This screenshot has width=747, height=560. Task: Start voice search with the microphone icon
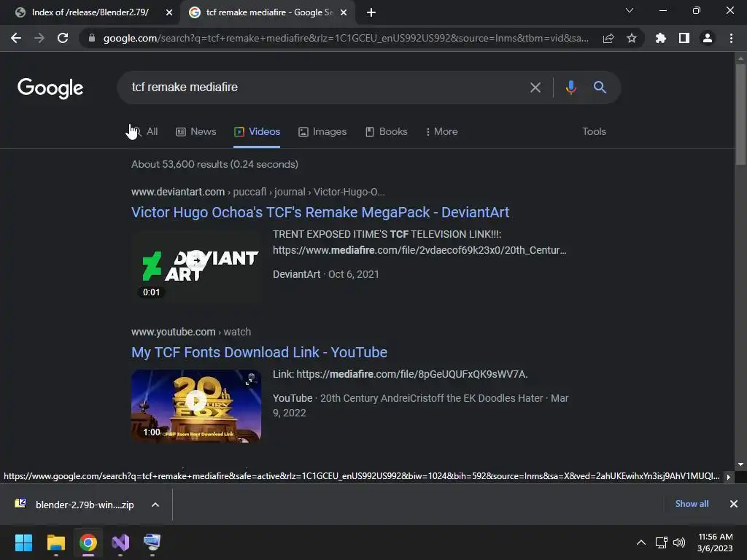[x=570, y=87]
